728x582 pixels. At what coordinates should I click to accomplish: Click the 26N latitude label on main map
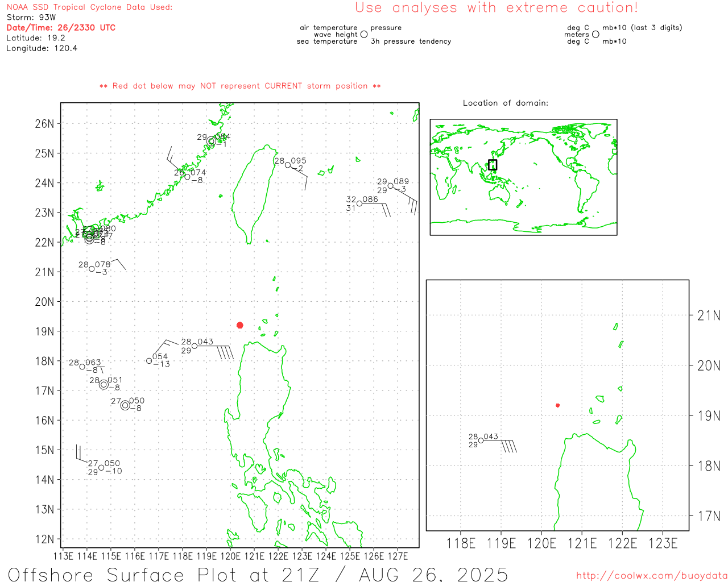(44, 123)
